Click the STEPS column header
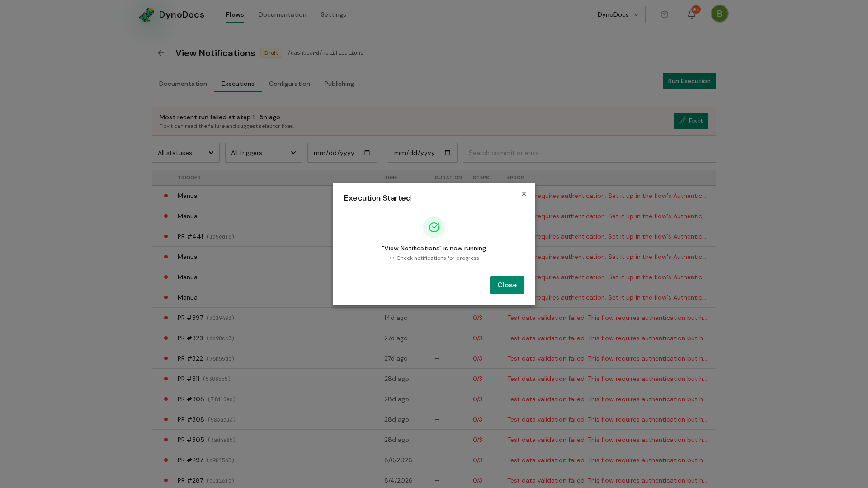 coord(481,178)
